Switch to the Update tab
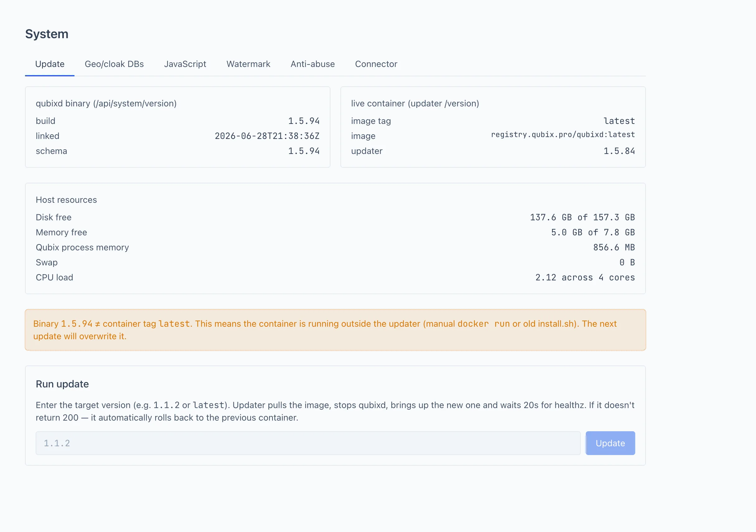This screenshot has height=532, width=756. point(50,64)
